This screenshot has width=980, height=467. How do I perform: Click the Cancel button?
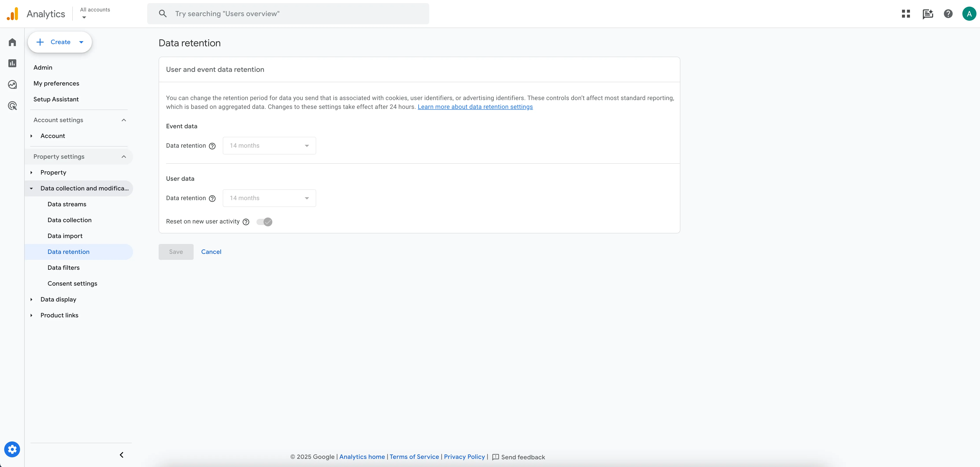pos(212,252)
